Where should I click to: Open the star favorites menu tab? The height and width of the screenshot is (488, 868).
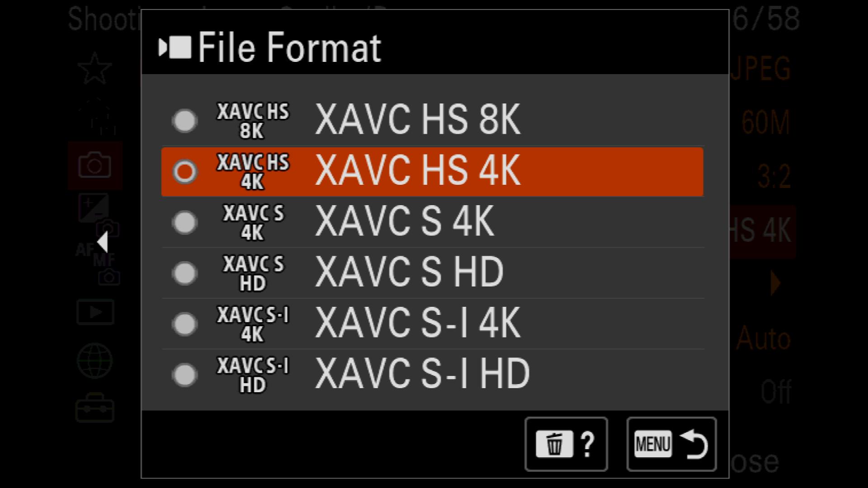point(94,68)
